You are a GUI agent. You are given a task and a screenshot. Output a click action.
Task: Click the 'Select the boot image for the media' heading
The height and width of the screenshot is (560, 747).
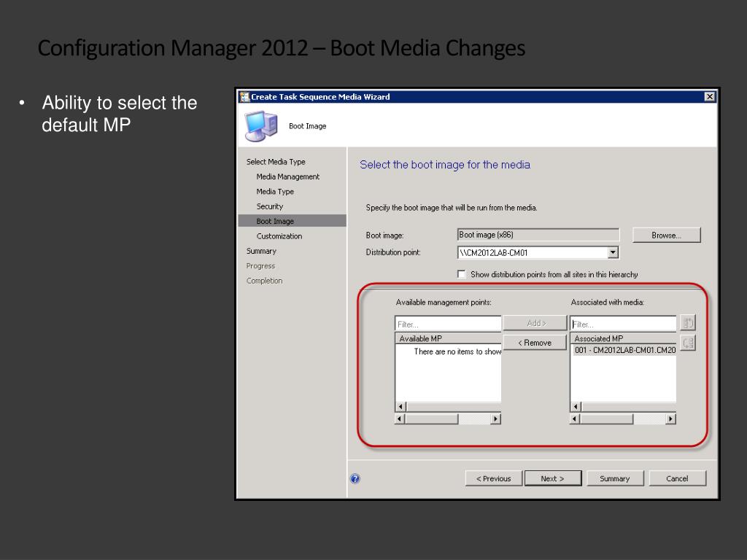(445, 165)
